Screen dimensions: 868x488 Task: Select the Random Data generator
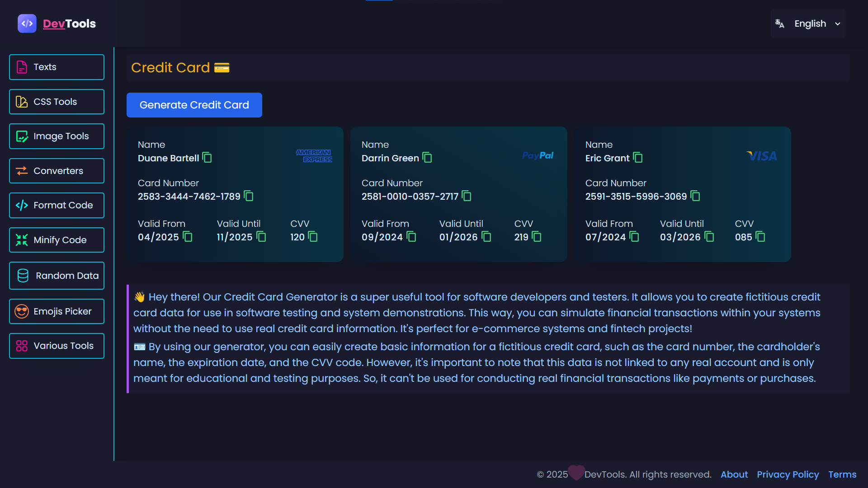click(57, 275)
